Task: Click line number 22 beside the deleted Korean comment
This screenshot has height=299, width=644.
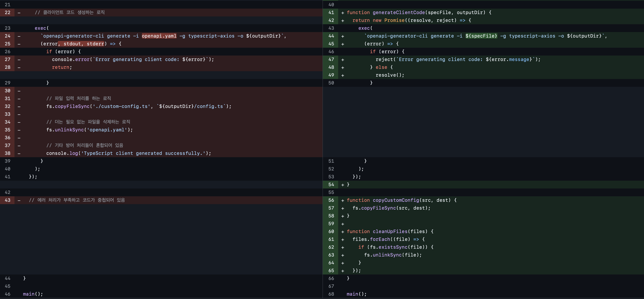Action: [8, 13]
